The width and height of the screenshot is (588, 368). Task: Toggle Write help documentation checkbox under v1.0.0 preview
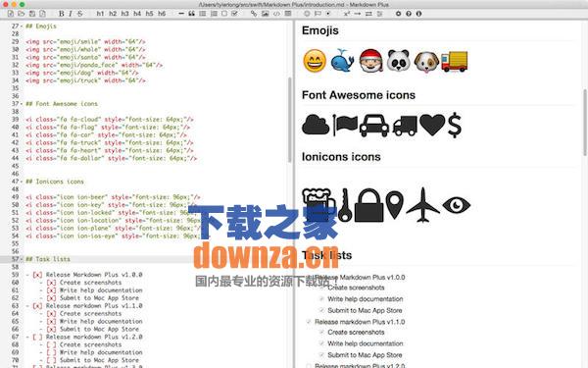(321, 299)
